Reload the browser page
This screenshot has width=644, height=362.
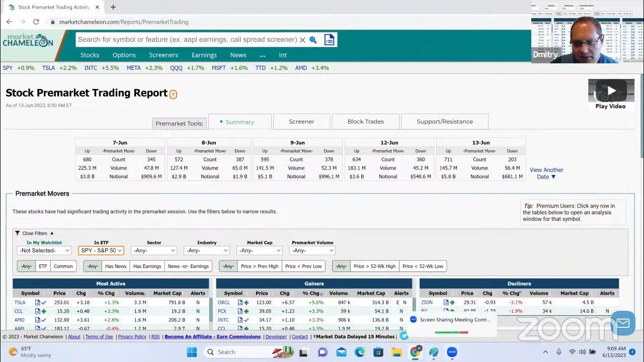coord(36,22)
